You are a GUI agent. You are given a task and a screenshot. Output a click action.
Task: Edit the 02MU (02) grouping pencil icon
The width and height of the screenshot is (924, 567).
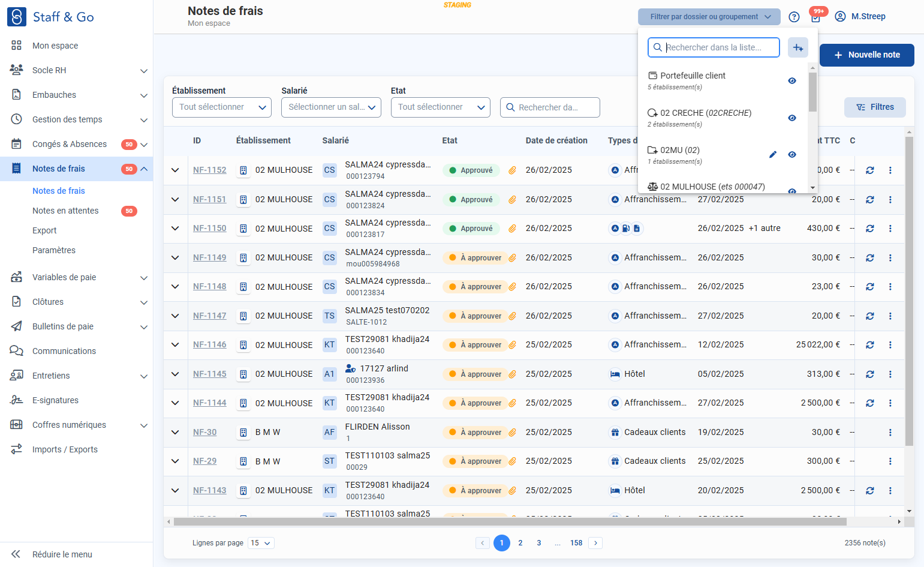click(x=773, y=155)
